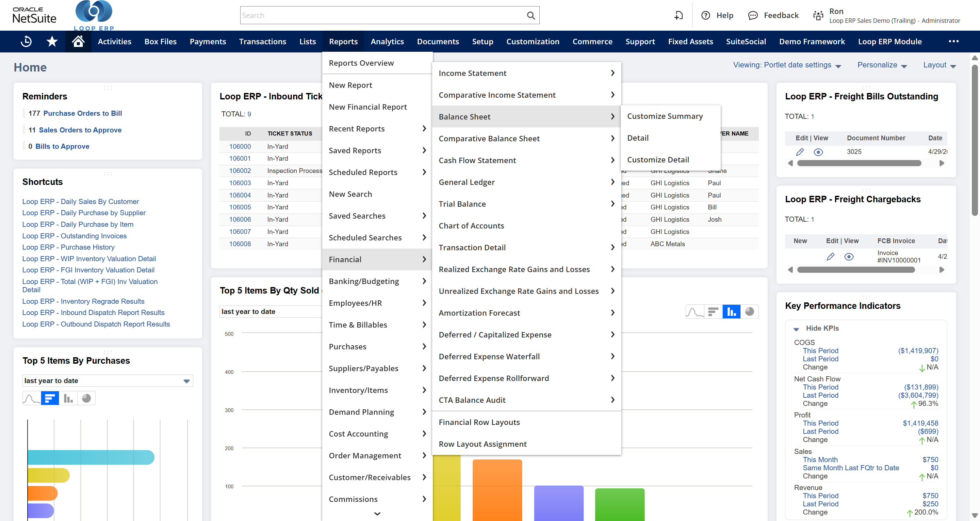Switch Top 5 Items By Qty Sold to horizontal bar chart

[x=713, y=312]
